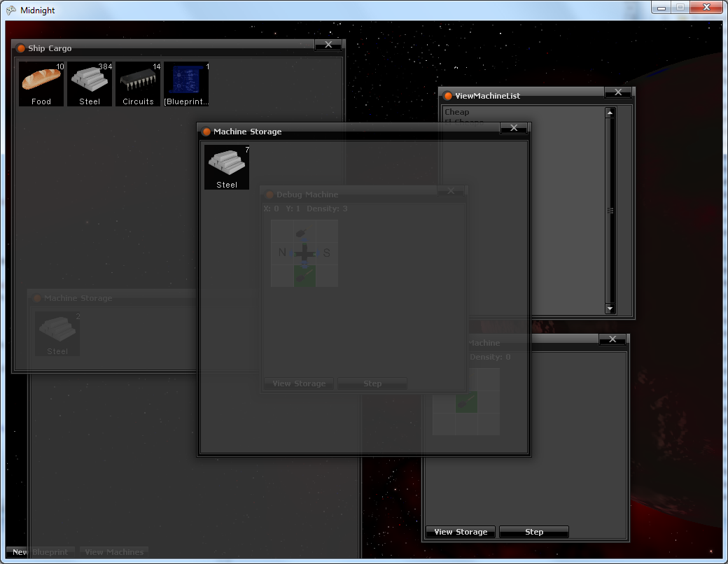Open the New Blueprint button

(41, 552)
